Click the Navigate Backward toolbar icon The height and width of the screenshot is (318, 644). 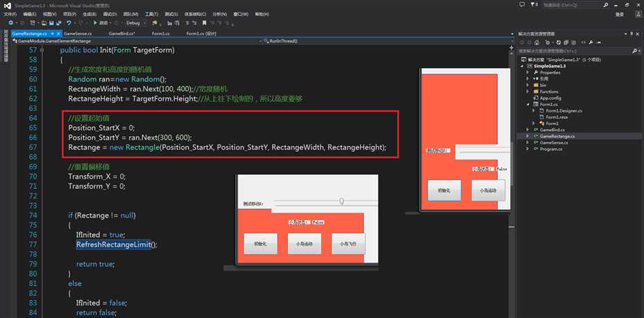point(10,23)
